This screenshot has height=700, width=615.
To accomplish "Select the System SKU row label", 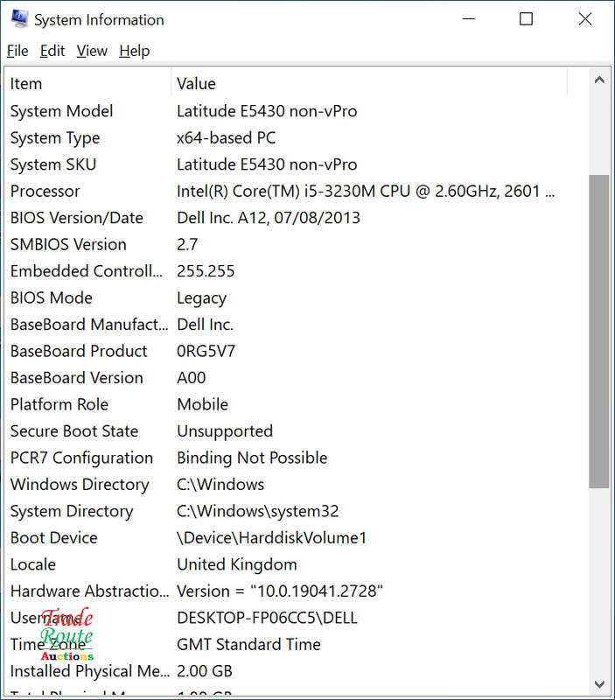I will tap(53, 164).
